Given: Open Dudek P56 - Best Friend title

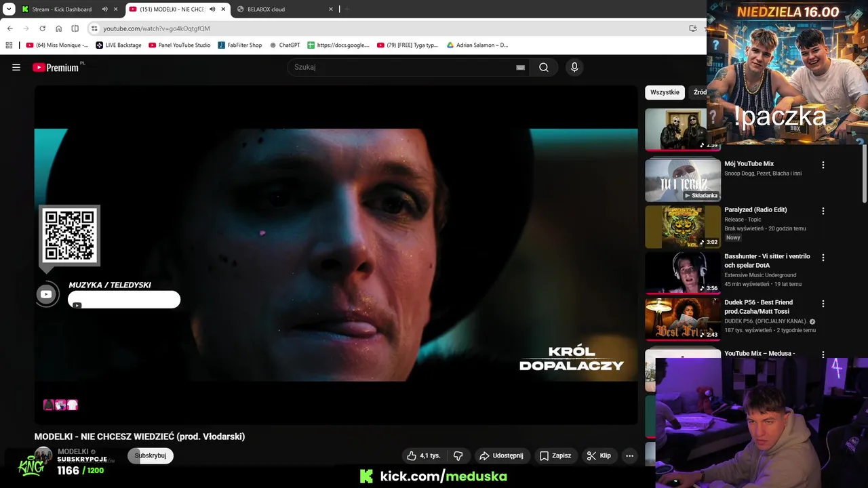Looking at the screenshot, I should click(758, 306).
